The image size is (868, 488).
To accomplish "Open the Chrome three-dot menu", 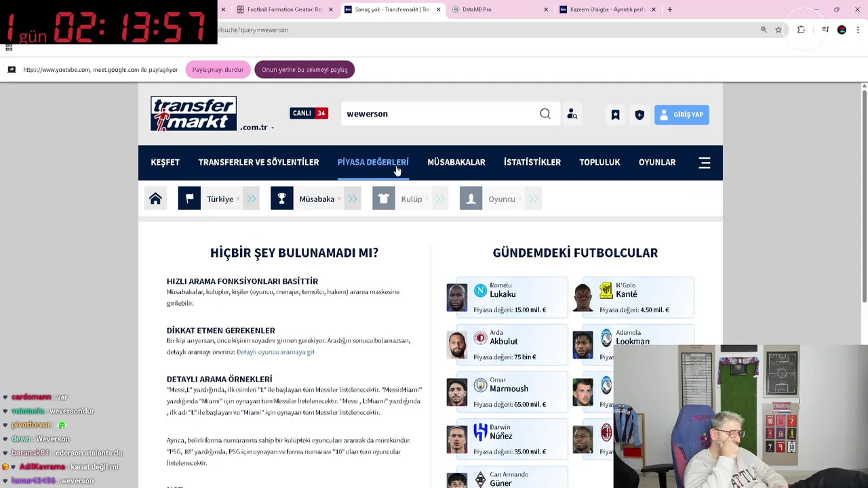I will tap(858, 30).
